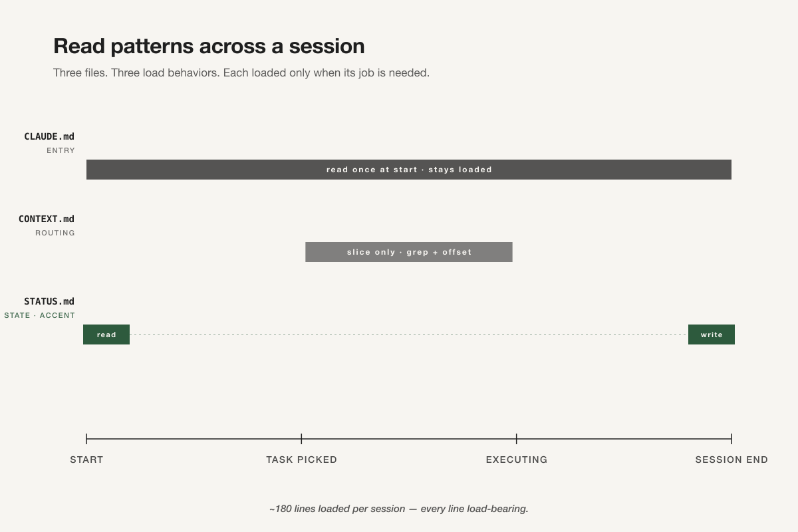Click the ROUTING sublabel under CONTEXT.md
The height and width of the screenshot is (532, 798).
(55, 233)
